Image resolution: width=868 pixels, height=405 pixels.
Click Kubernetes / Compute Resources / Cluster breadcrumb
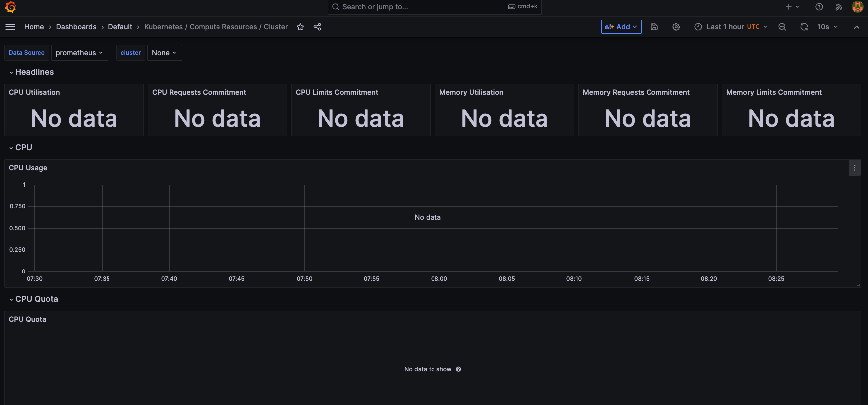coord(216,27)
